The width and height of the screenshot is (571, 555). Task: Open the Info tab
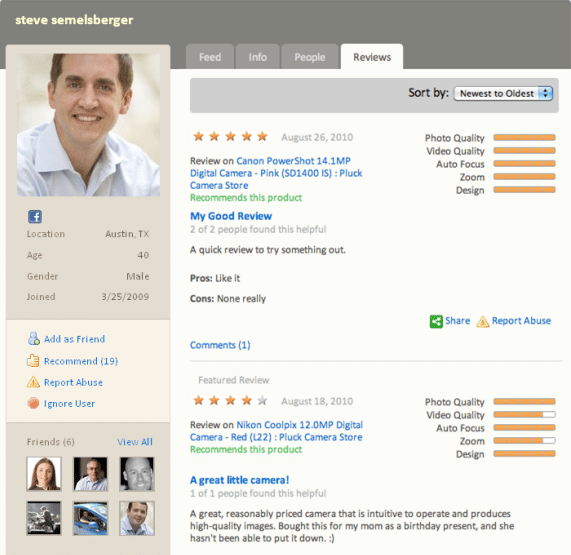coord(257,57)
